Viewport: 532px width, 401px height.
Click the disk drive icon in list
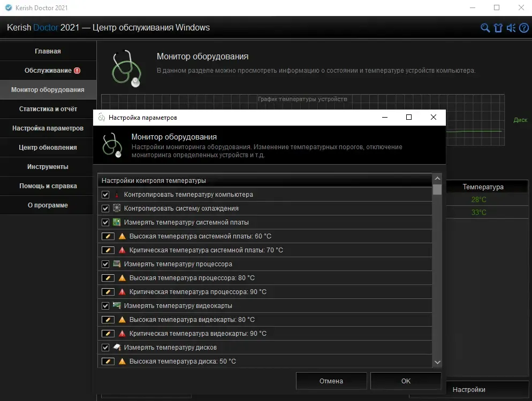coord(117,347)
